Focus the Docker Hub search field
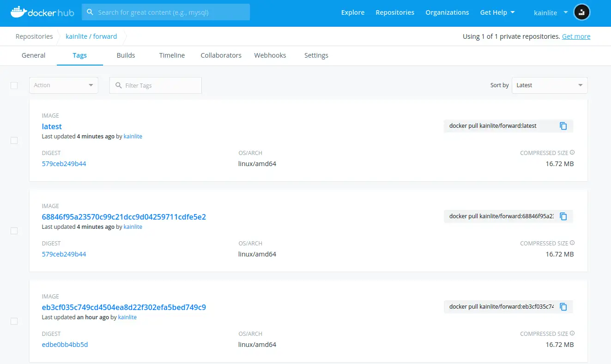The height and width of the screenshot is (364, 611). (x=166, y=12)
